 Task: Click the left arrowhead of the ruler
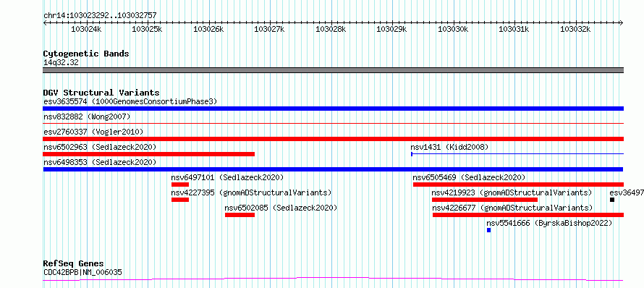click(x=45, y=22)
